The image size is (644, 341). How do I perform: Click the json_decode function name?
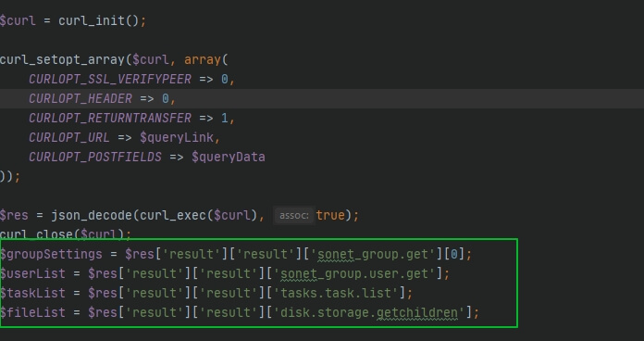[x=92, y=215]
